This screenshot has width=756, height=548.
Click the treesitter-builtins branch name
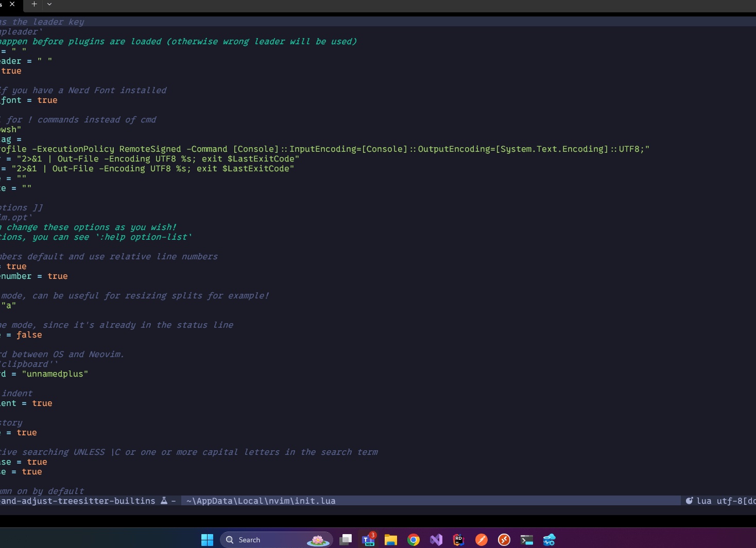click(77, 501)
